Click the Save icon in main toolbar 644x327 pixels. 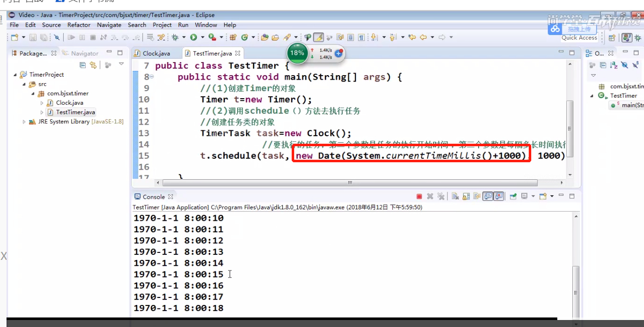click(33, 38)
